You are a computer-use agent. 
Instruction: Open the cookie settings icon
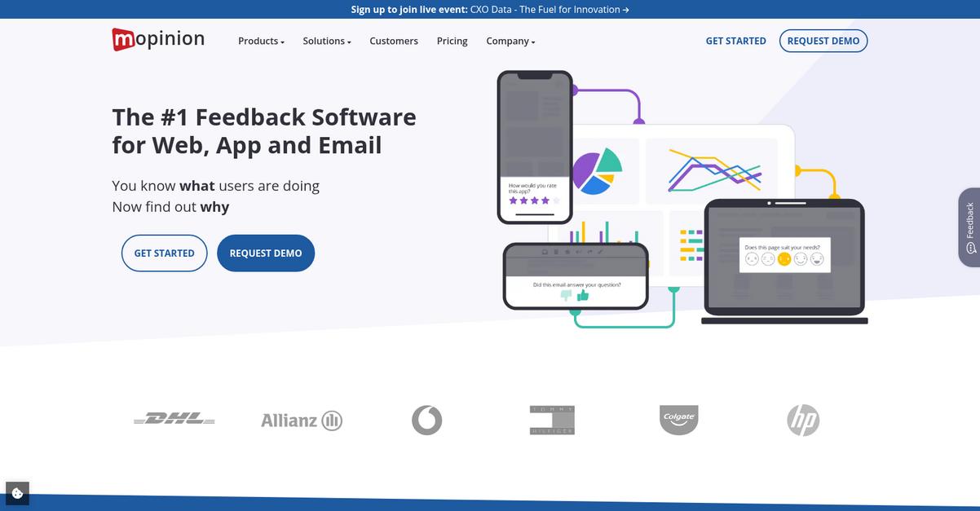point(17,493)
